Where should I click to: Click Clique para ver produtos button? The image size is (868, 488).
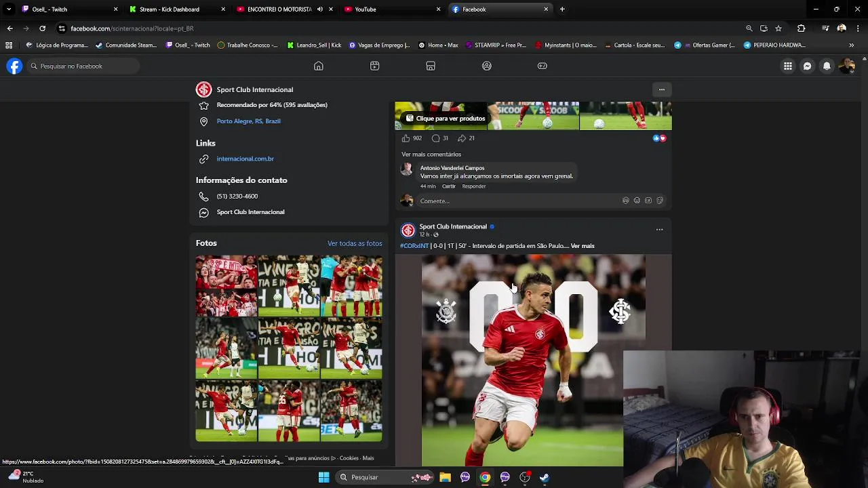pyautogui.click(x=446, y=118)
